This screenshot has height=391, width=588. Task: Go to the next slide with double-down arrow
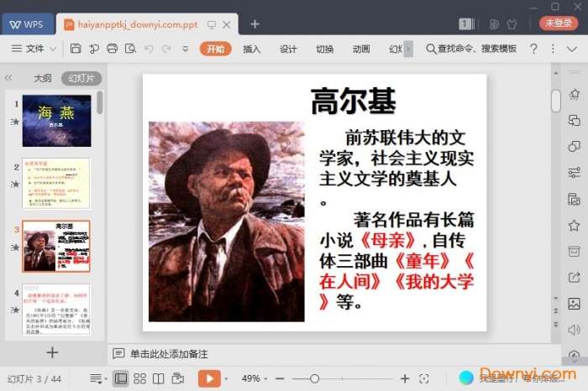[x=556, y=324]
